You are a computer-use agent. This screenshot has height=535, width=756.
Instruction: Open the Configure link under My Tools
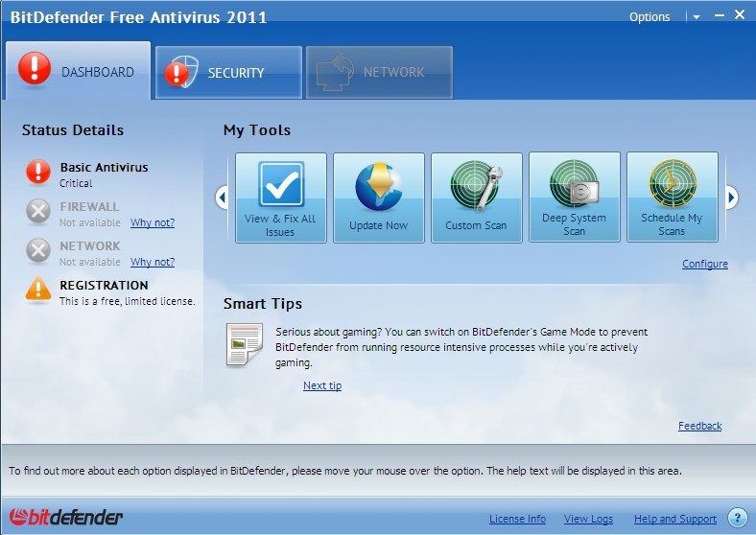pos(704,264)
